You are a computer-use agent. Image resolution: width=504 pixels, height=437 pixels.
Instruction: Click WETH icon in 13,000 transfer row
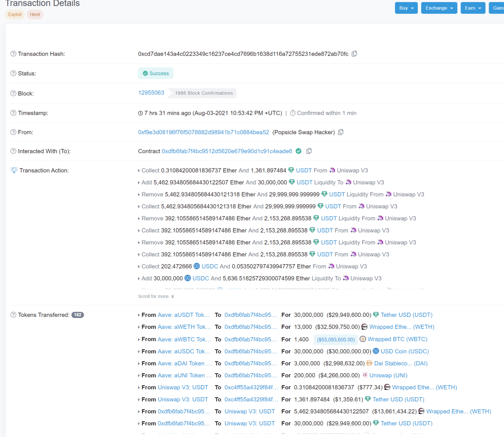(x=364, y=327)
